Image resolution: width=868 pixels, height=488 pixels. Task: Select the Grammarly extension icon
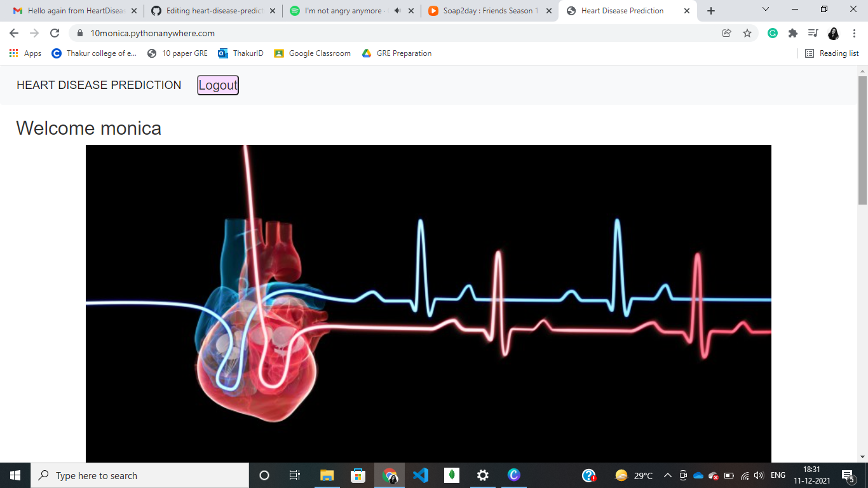(x=772, y=32)
